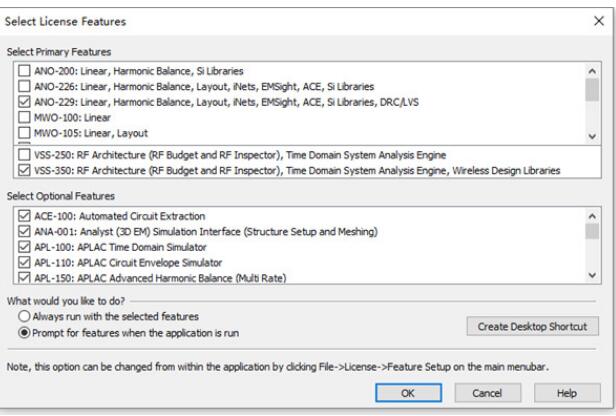Uncheck VSS-350 Wireless Design Libraries feature
Image resolution: width=616 pixels, height=416 pixels.
pos(24,170)
